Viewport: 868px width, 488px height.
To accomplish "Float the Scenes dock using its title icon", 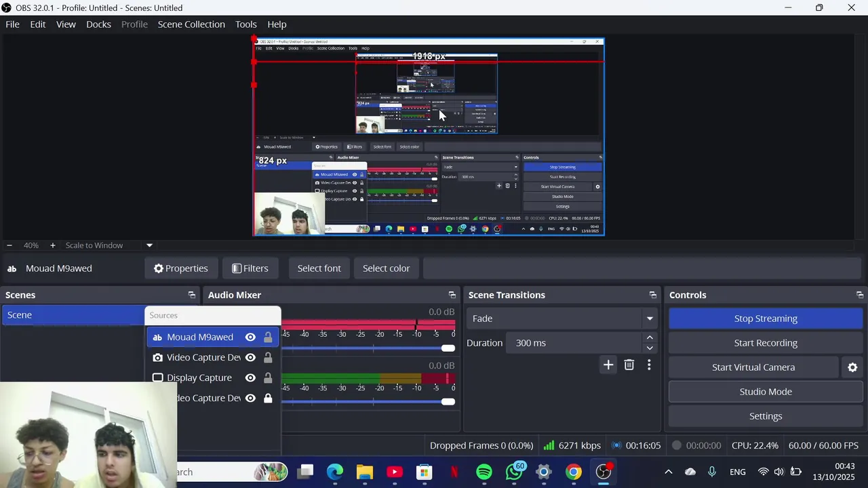I will pyautogui.click(x=191, y=295).
